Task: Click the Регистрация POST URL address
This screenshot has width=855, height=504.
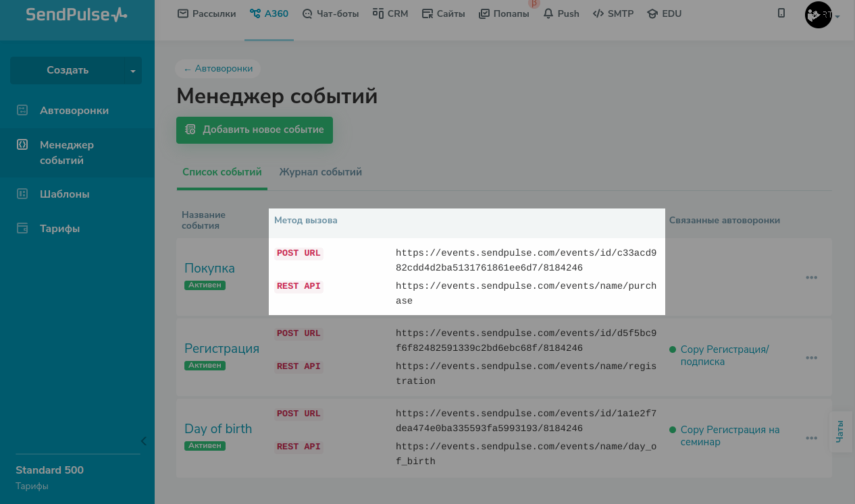Action: click(526, 341)
